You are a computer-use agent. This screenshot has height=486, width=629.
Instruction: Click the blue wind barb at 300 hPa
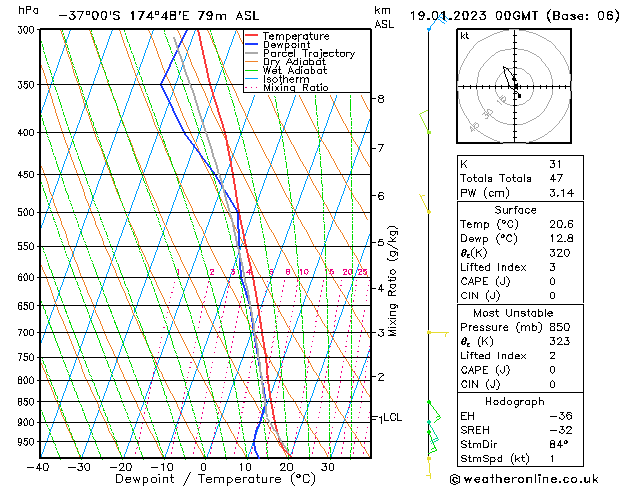tap(438, 22)
